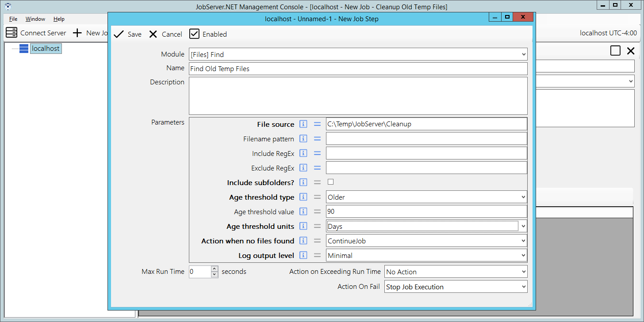The image size is (644, 322).
Task: Click the info icon beside File source
Action: pos(303,124)
